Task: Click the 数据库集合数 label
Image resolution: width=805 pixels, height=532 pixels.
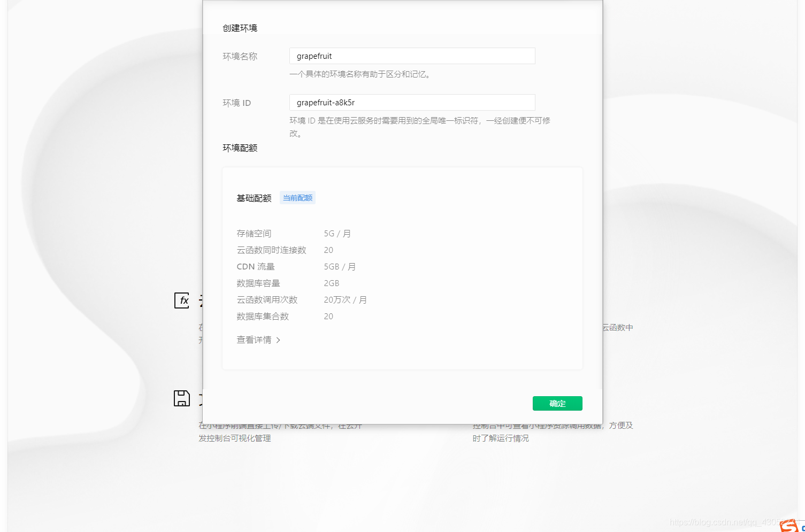Action: (263, 317)
